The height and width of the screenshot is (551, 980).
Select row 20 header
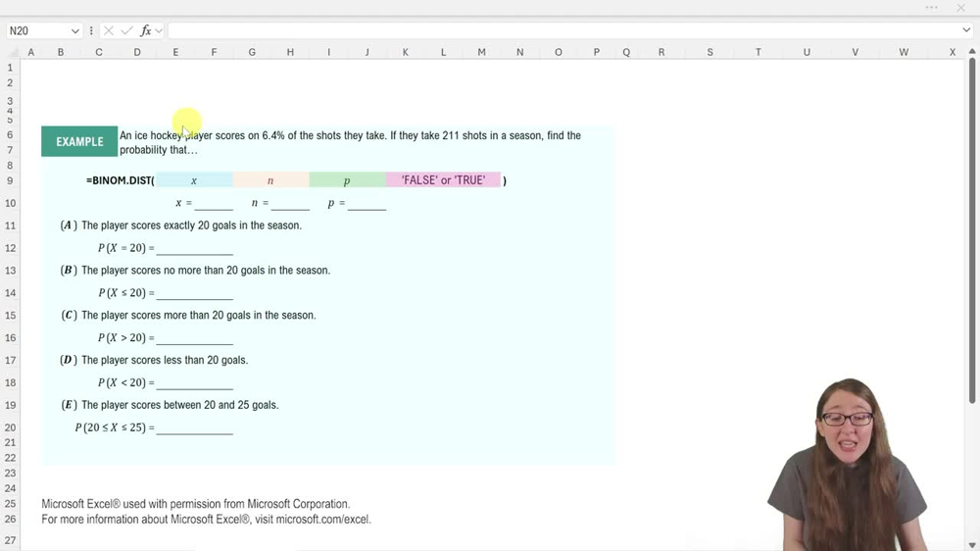coord(10,427)
